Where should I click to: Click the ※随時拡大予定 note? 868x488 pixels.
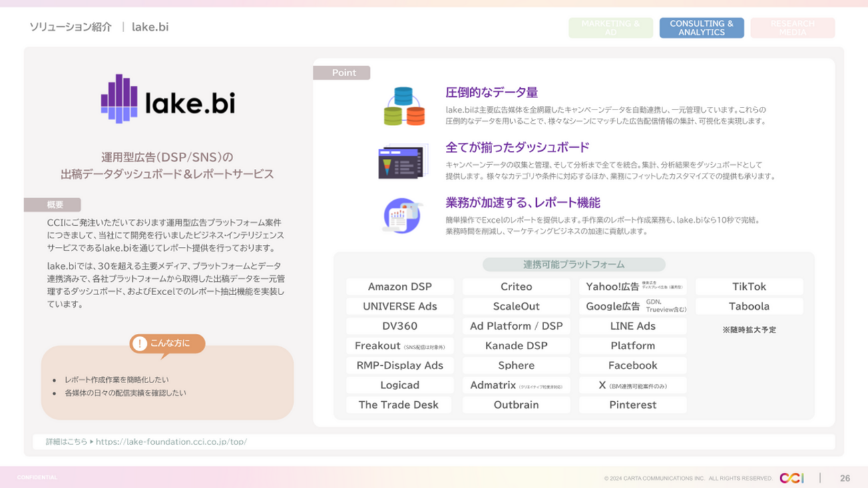(749, 330)
